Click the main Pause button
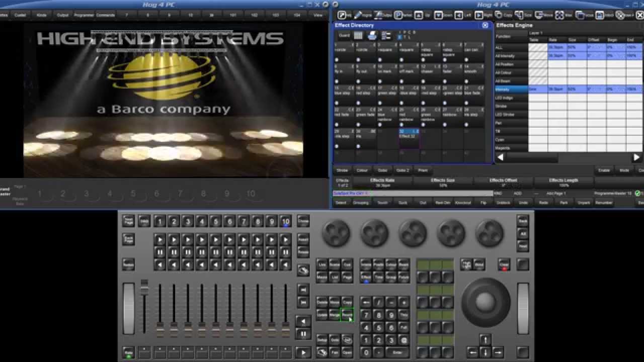Screen dimensions: 644x362 (303, 334)
